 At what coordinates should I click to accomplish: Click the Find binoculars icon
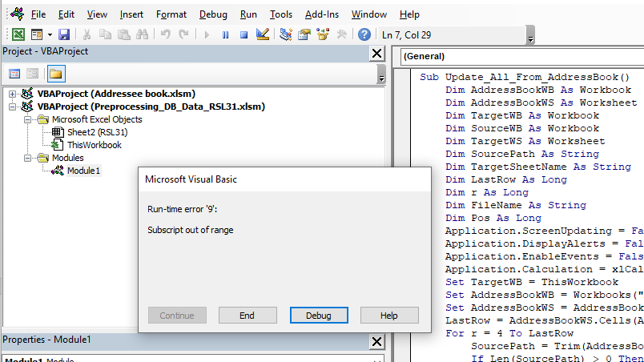pyautogui.click(x=142, y=34)
